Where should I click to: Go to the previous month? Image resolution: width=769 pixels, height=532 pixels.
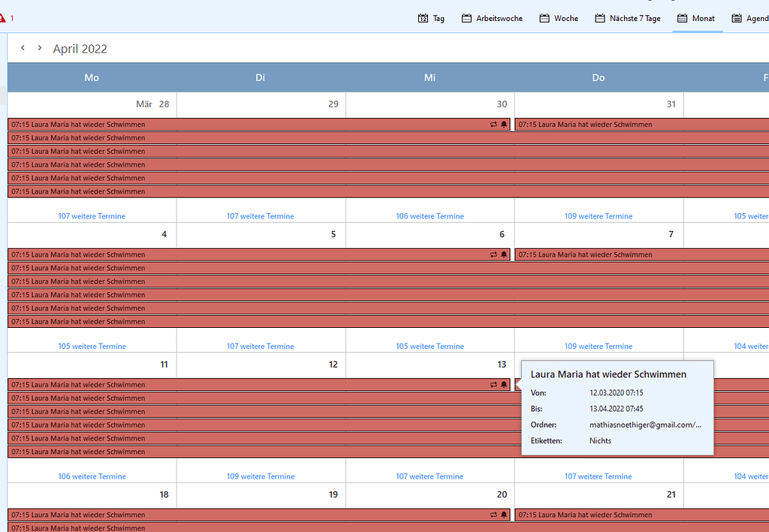(23, 48)
